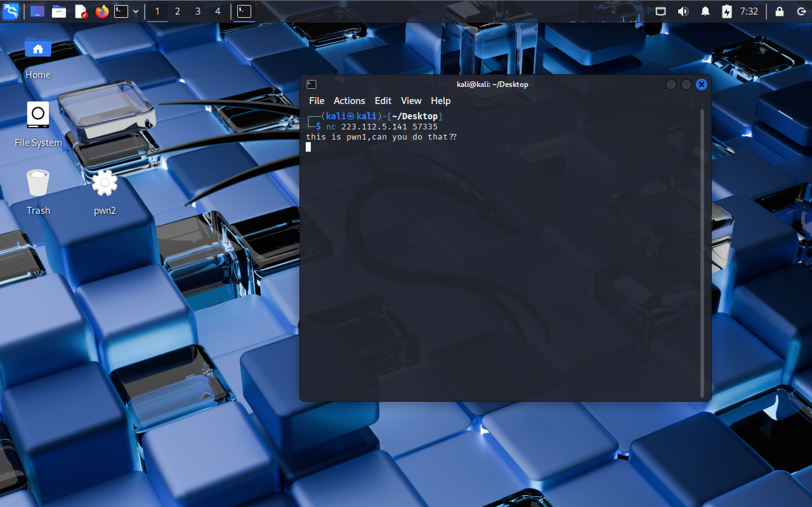Click the log out panel icon
The width and height of the screenshot is (812, 507).
pyautogui.click(x=801, y=11)
